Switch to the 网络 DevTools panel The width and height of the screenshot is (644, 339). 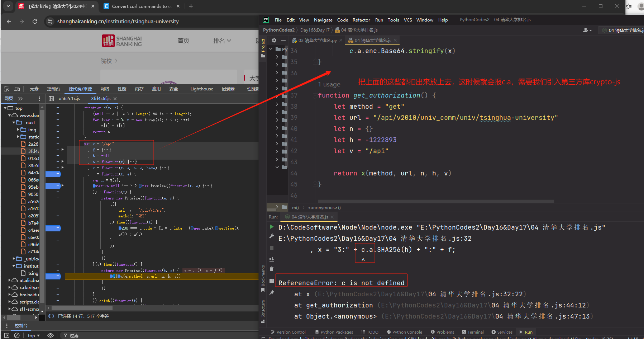tap(105, 89)
